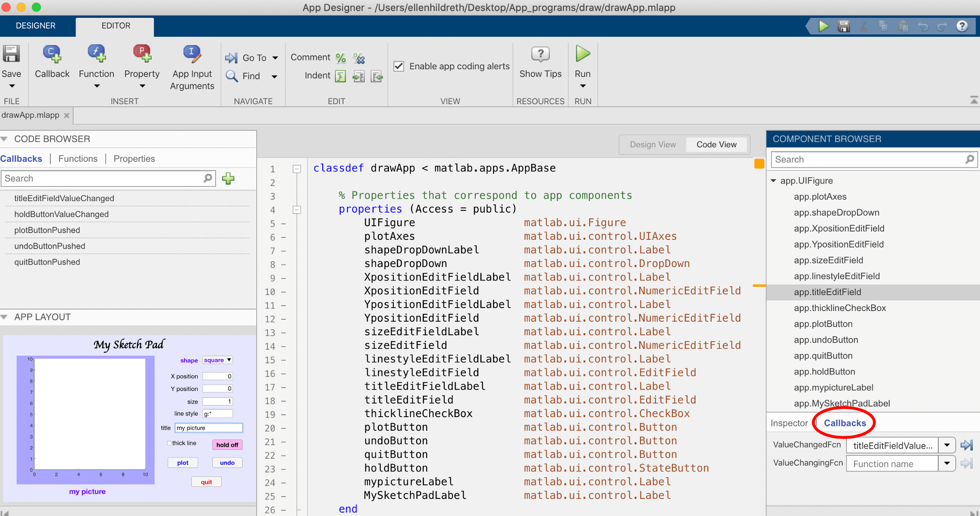Click the go-to arrow beside ValueChangedFcn
Screen dimensions: 980x516
966,445
